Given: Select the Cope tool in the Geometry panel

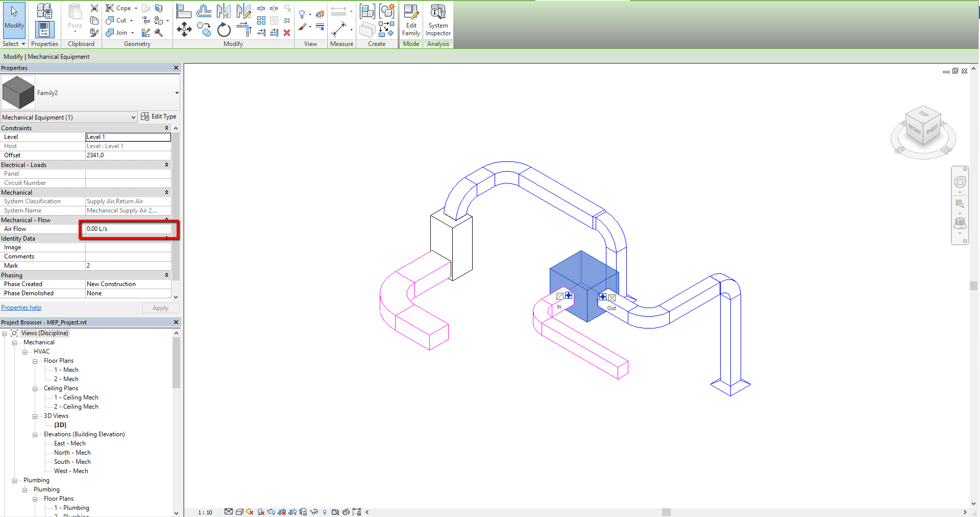Looking at the screenshot, I should click(117, 8).
